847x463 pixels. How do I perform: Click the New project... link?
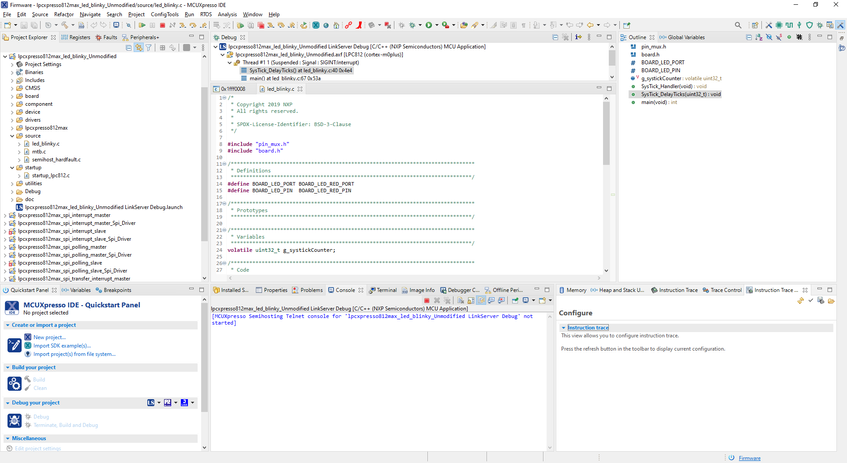point(49,337)
